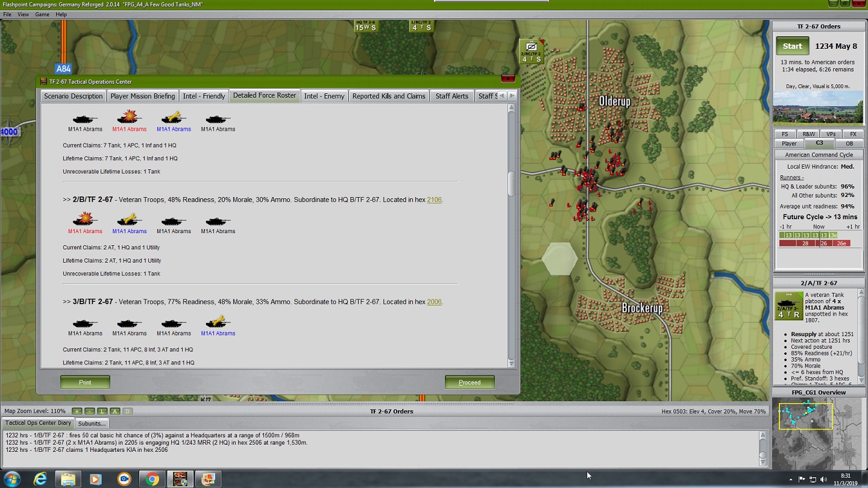Open Google Chrome from the taskbar
This screenshot has width=868, height=488.
(152, 479)
